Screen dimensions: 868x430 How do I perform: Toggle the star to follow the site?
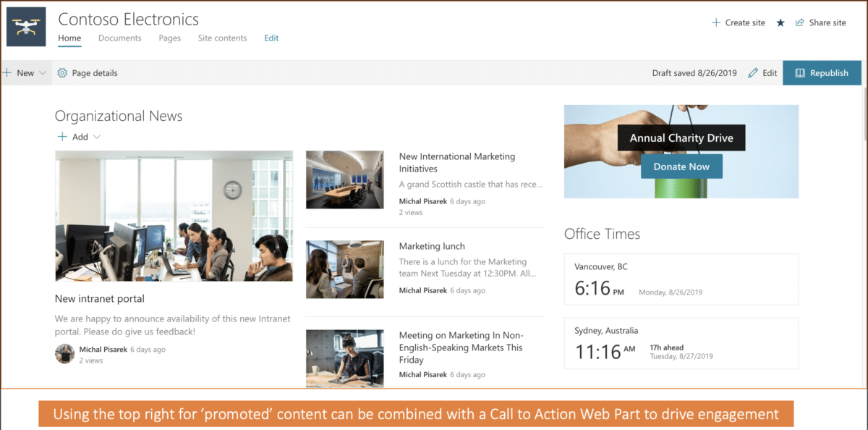coord(780,22)
